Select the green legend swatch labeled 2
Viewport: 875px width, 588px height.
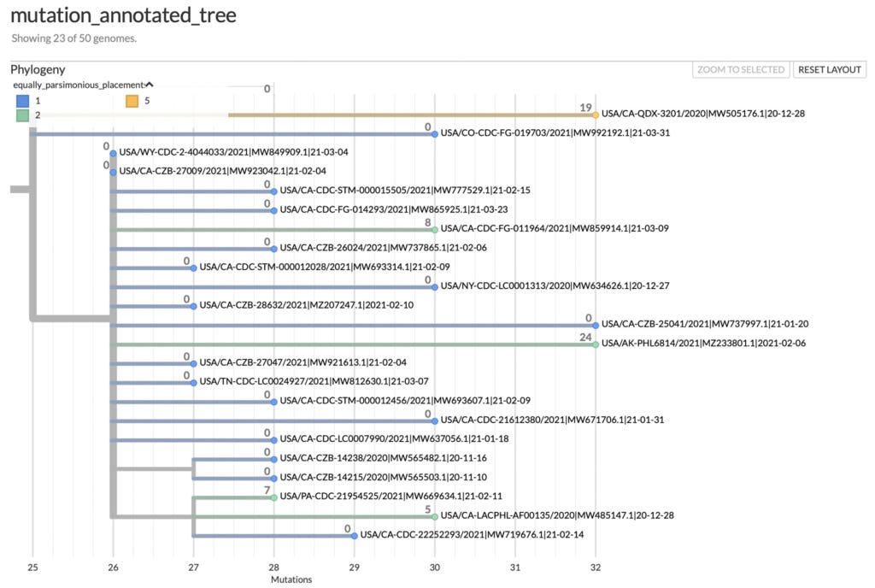(23, 115)
